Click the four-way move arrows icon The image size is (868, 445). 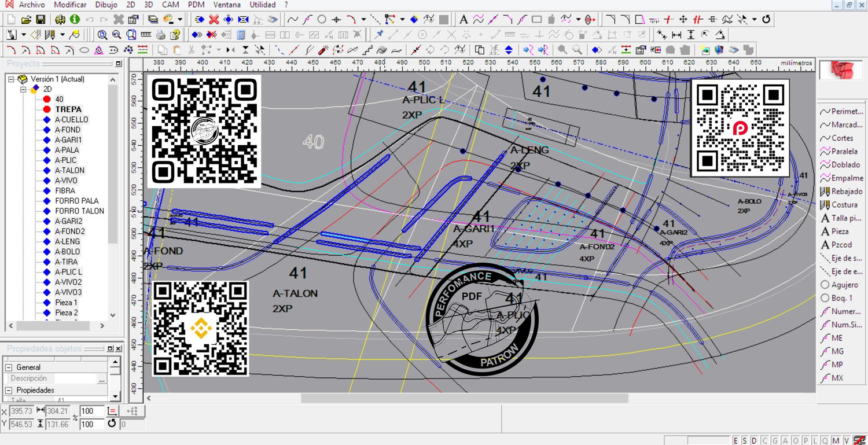(x=683, y=20)
